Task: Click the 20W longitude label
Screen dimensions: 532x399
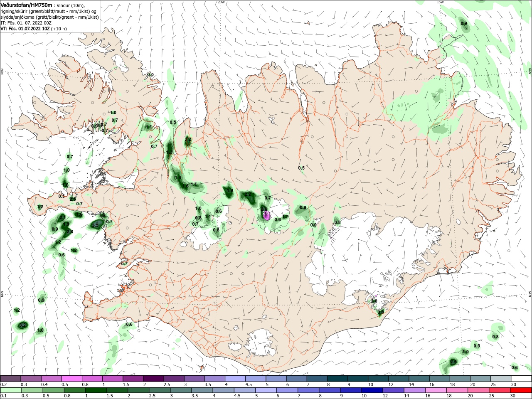Action: point(221,2)
